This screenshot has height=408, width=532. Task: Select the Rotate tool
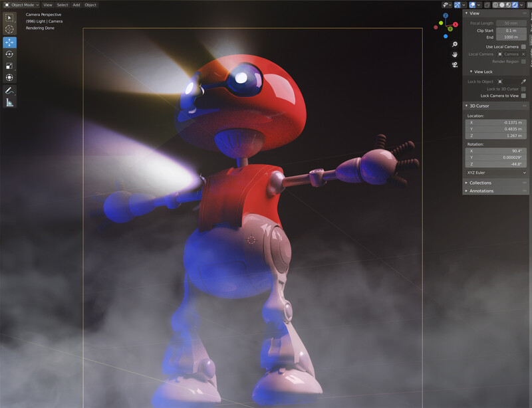[x=9, y=54]
